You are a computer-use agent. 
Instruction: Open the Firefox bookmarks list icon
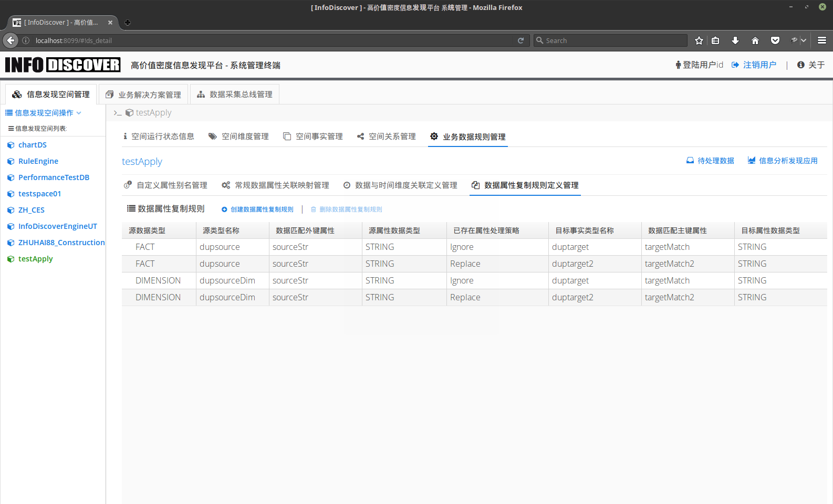(715, 40)
